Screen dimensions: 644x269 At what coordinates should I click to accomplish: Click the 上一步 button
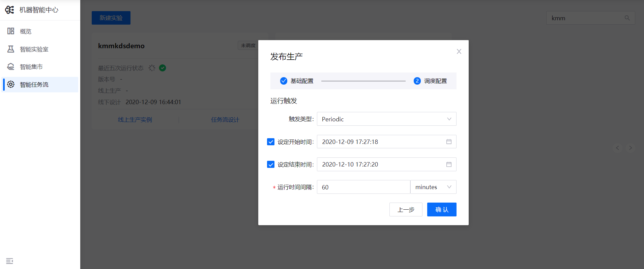click(406, 210)
